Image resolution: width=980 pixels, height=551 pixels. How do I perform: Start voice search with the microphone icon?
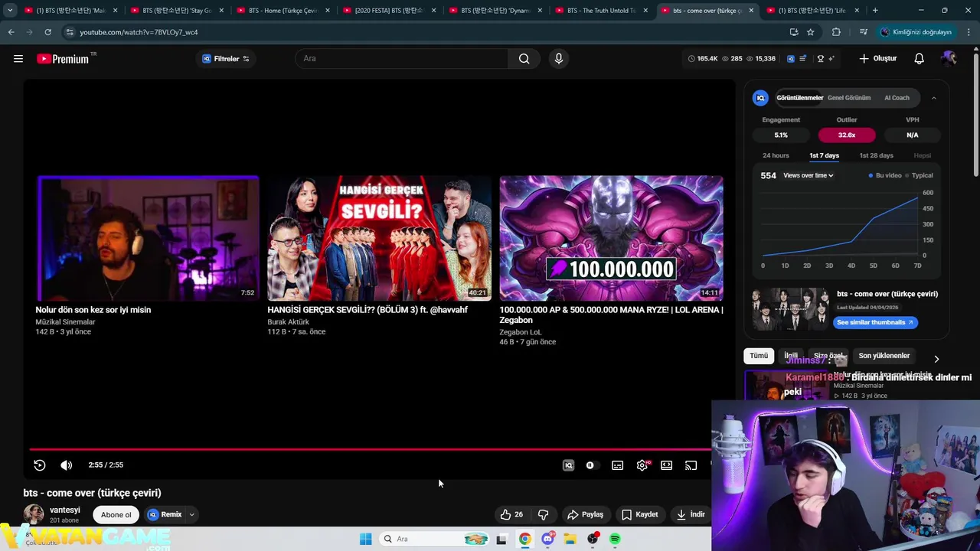pyautogui.click(x=558, y=59)
